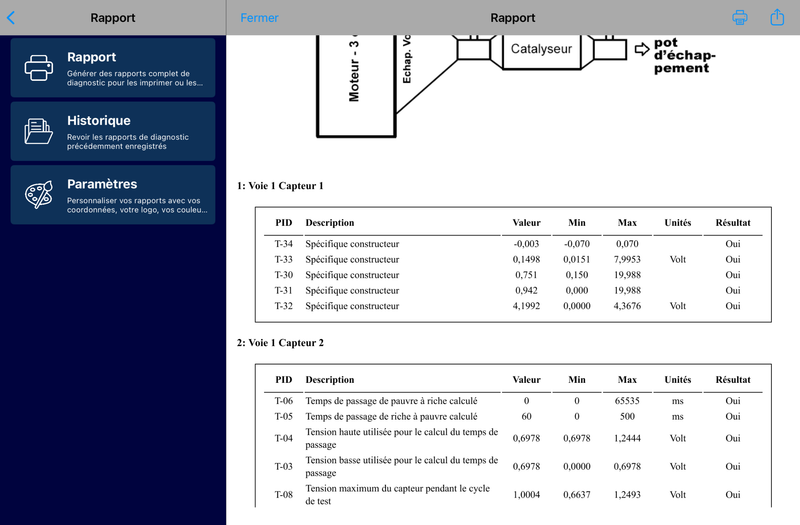Select the T-32 Spécifique constructeur row
800x525 pixels.
tap(513, 306)
